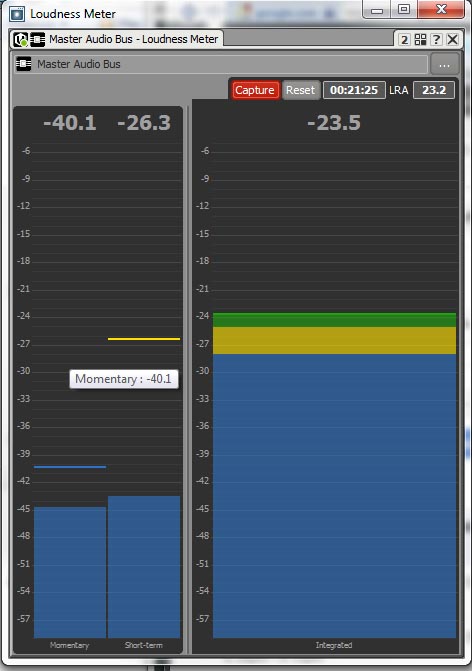This screenshot has width=472, height=671.
Task: Click the sync icon on the Loudness Meter tab
Action: click(x=21, y=39)
